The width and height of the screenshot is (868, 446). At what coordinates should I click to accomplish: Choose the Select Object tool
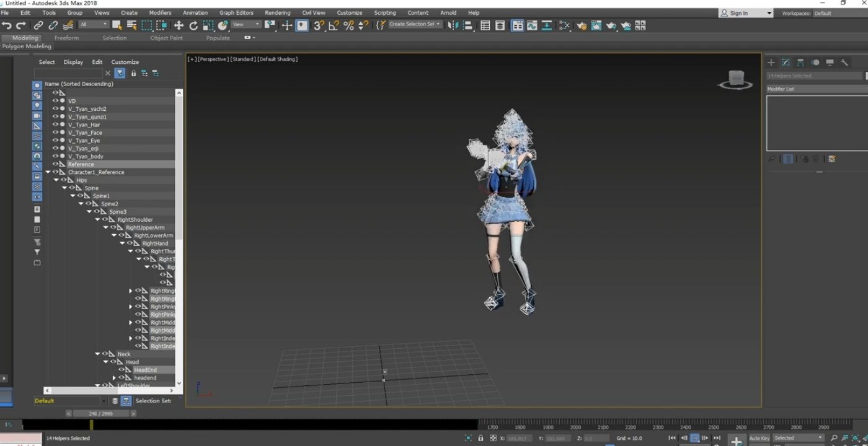pyautogui.click(x=117, y=25)
